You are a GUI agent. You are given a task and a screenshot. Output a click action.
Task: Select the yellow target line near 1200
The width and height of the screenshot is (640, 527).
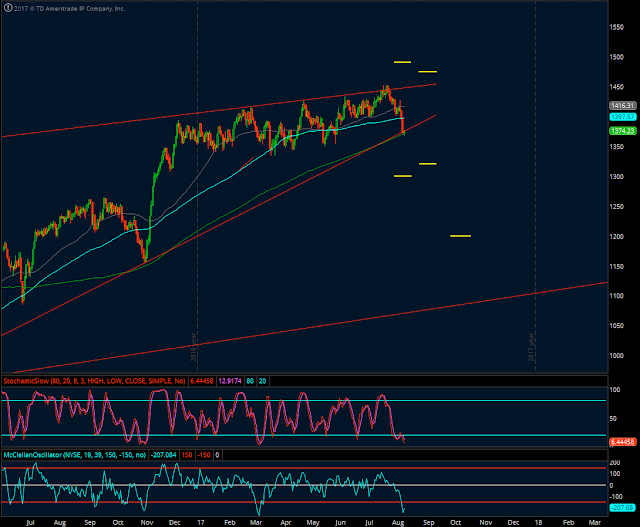[460, 236]
